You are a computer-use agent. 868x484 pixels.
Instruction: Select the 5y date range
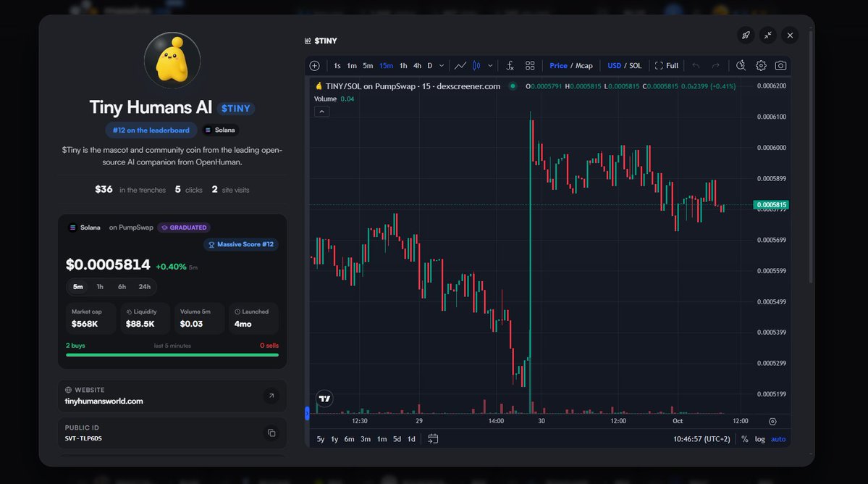321,439
